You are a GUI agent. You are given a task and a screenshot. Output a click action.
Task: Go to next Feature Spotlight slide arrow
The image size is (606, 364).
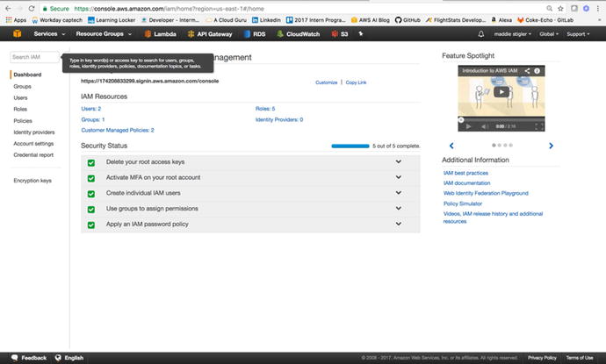pos(551,146)
